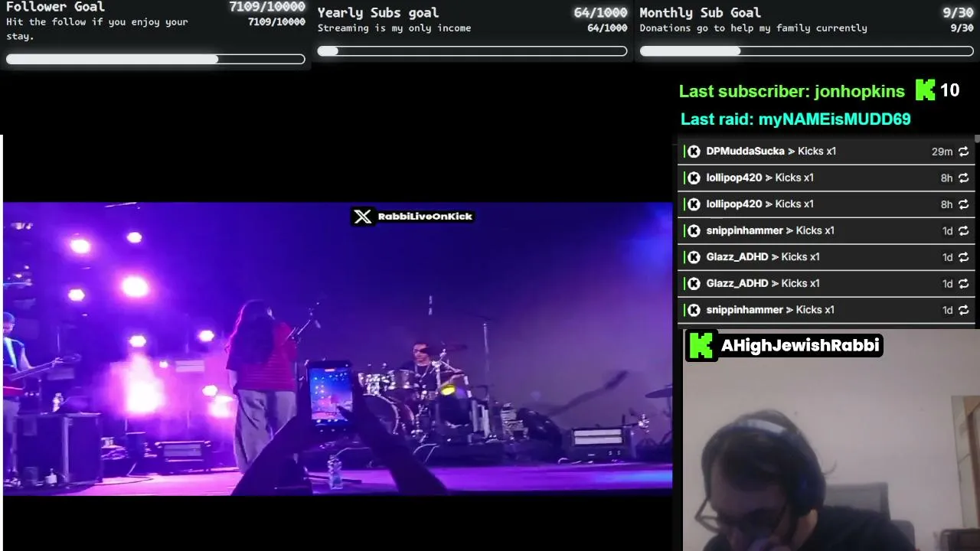Click 'Streaming is my only income' text

point(394,28)
